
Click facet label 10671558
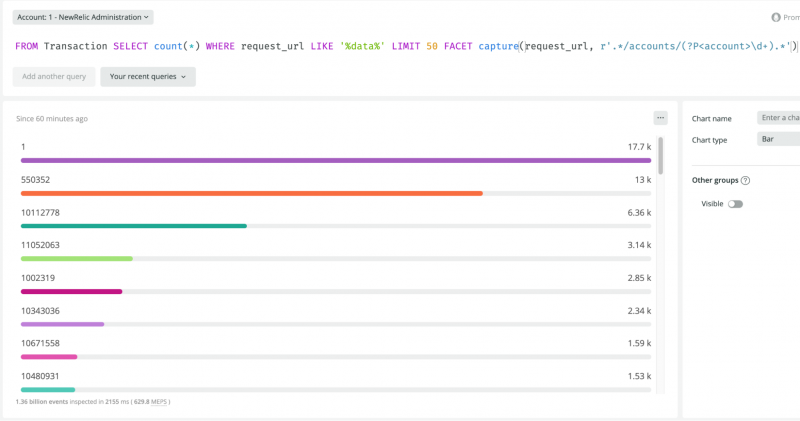coord(40,343)
